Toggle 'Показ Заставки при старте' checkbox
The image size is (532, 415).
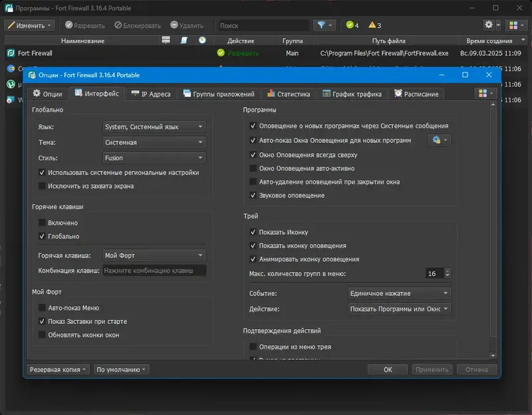click(42, 321)
